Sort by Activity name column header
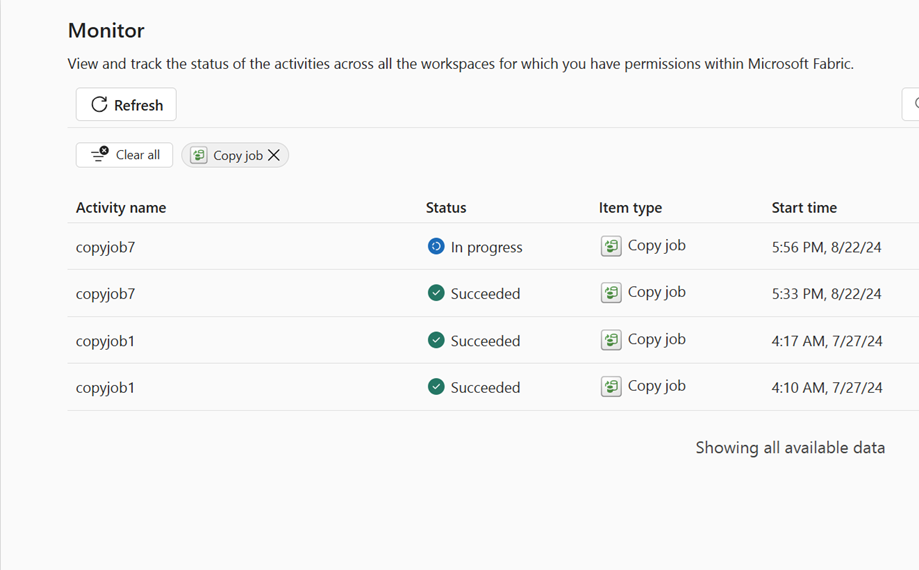This screenshot has width=919, height=570. point(121,208)
